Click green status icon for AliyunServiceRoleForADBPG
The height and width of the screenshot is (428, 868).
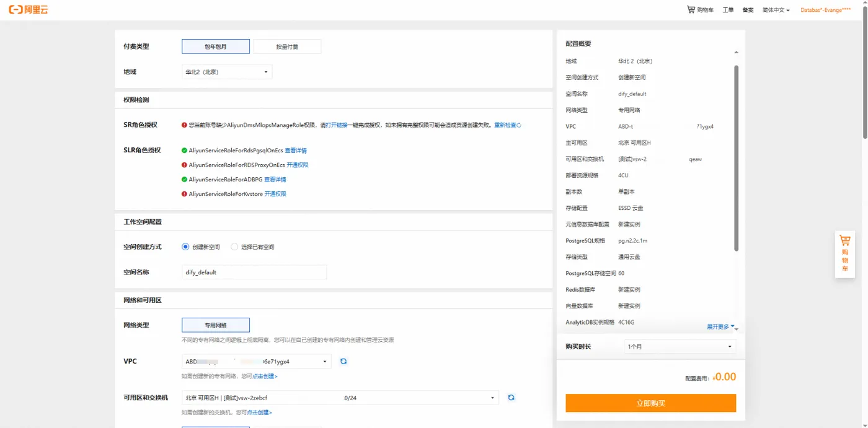point(184,180)
